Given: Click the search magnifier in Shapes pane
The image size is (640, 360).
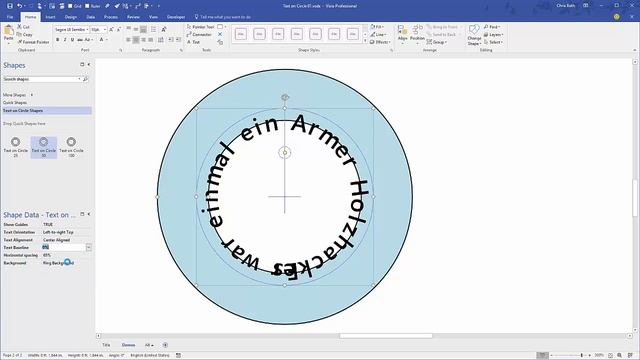Looking at the screenshot, I should 85,79.
